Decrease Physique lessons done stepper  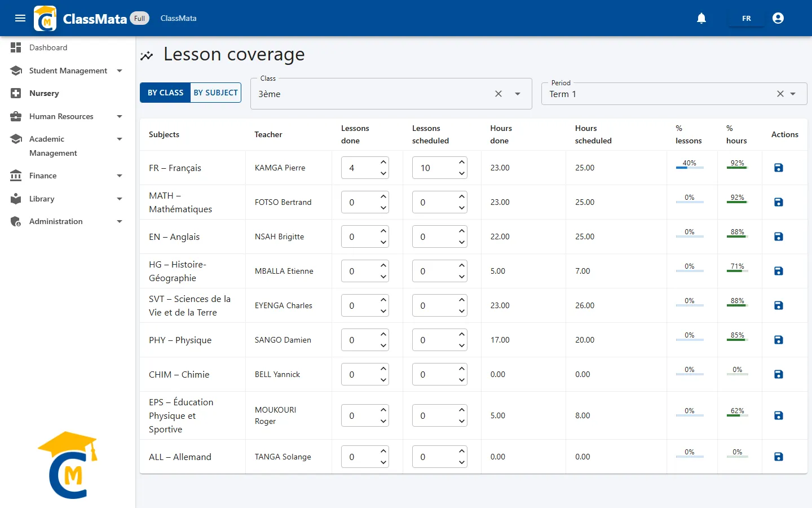[383, 345]
